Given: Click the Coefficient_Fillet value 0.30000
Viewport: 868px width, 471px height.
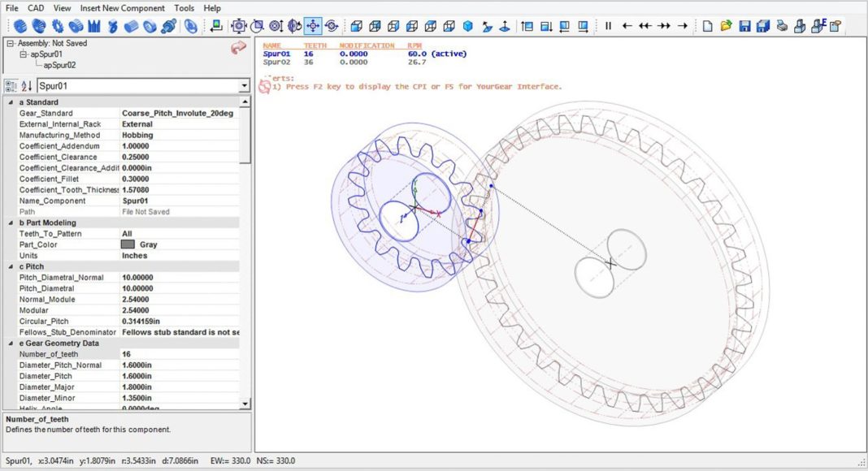Looking at the screenshot, I should (180, 179).
